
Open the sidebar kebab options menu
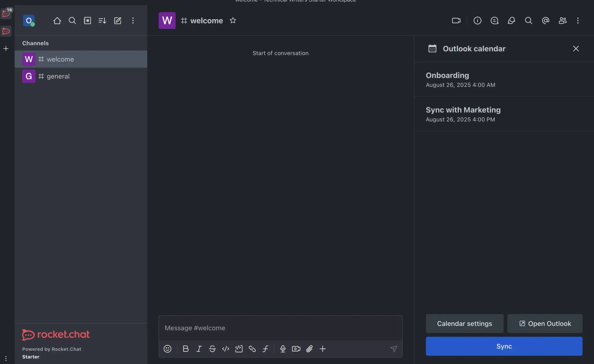[x=133, y=21]
